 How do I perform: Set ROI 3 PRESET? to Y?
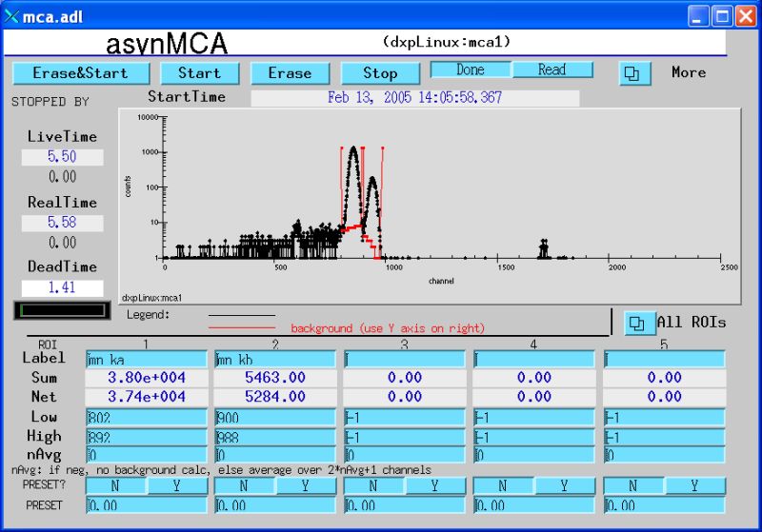(x=435, y=486)
